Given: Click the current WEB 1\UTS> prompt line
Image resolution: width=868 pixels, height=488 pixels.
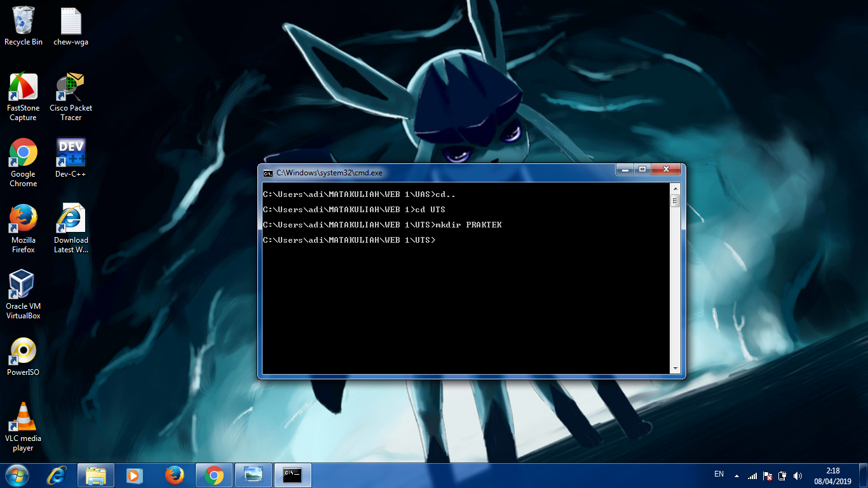Looking at the screenshot, I should click(x=349, y=240).
